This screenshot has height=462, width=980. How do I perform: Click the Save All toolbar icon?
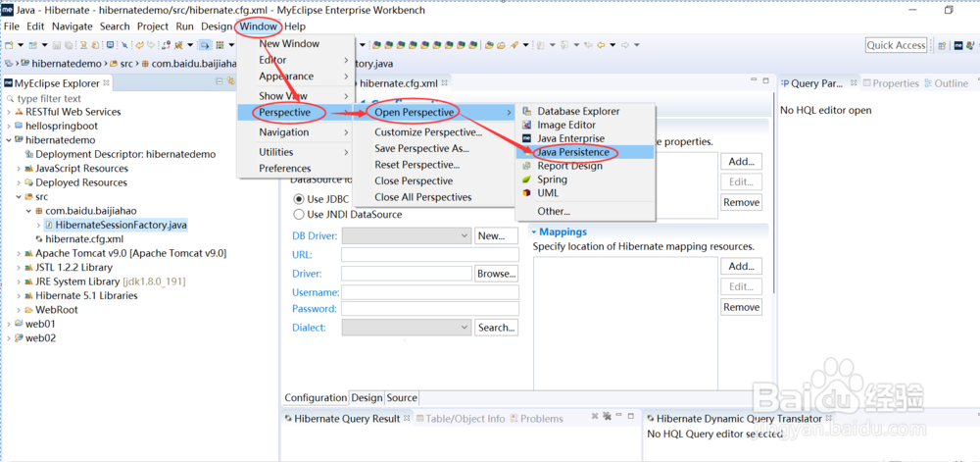69,45
